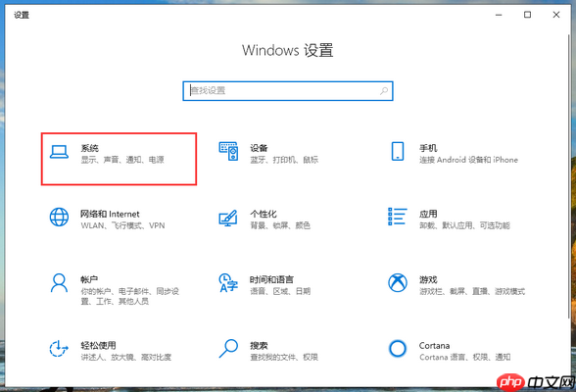Viewport: 576px width, 392px height.
Task: Open the Phone icon
Action: coord(398,151)
